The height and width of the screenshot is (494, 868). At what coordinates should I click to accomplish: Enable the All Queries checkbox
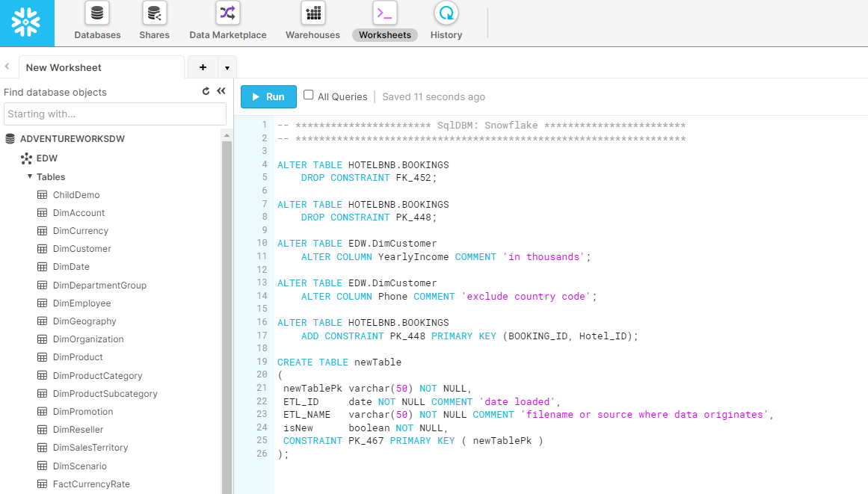coord(308,96)
